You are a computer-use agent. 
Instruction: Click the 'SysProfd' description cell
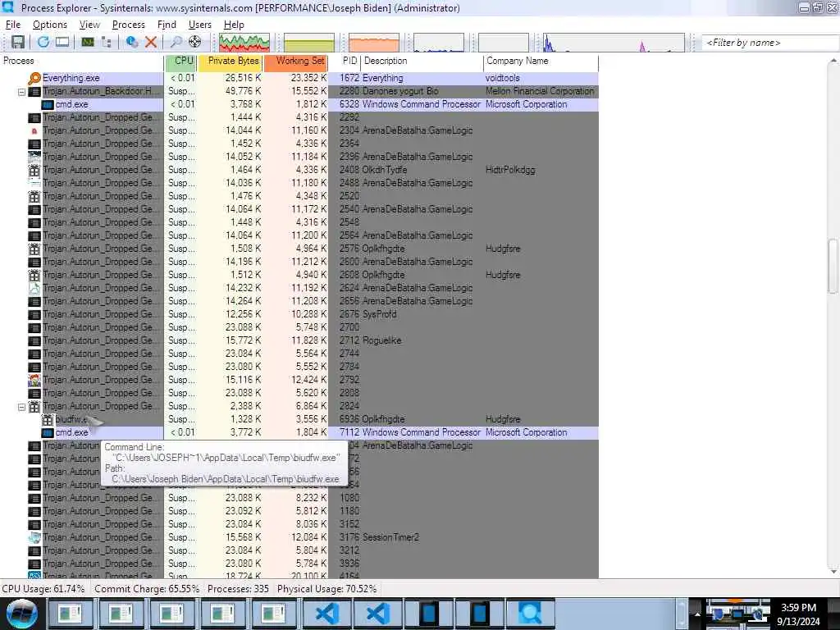point(379,314)
